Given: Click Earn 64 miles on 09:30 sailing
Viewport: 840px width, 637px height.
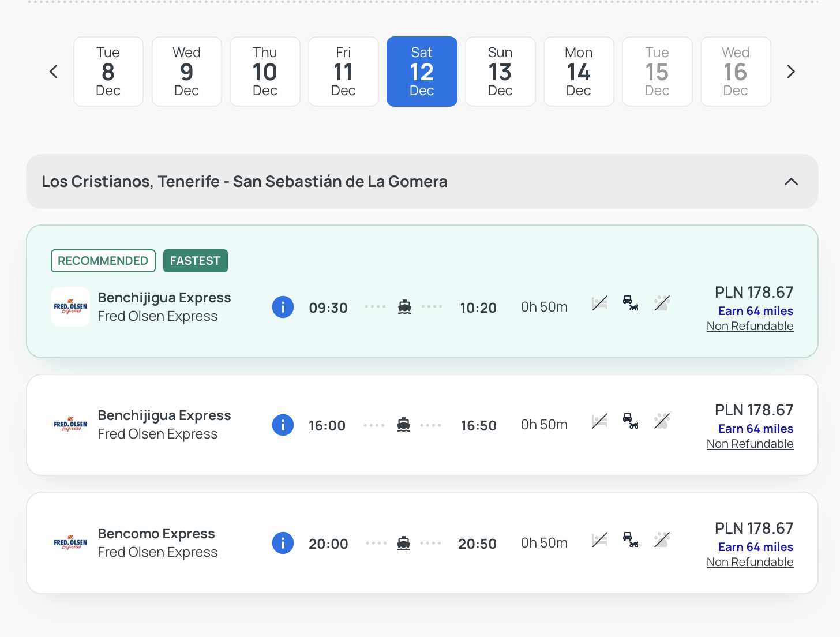Looking at the screenshot, I should [x=756, y=311].
